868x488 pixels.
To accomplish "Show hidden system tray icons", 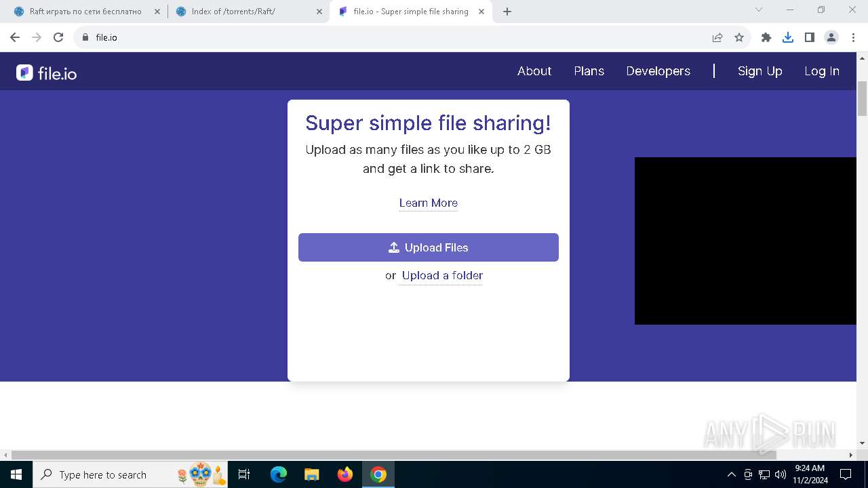I will coord(731,474).
